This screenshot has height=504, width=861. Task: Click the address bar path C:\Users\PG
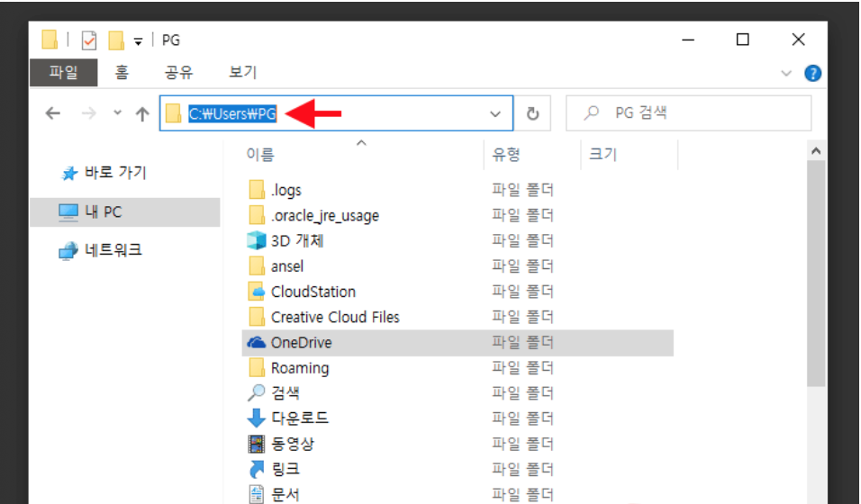[232, 113]
